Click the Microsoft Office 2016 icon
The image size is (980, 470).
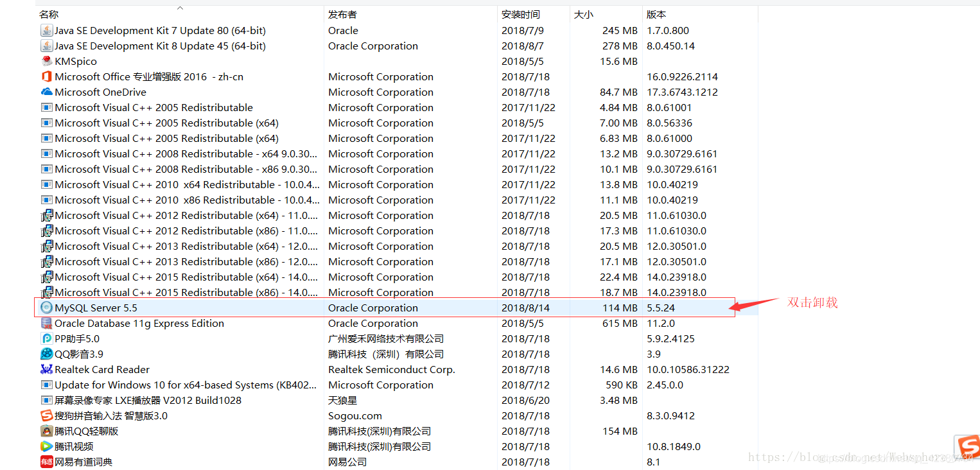(47, 76)
